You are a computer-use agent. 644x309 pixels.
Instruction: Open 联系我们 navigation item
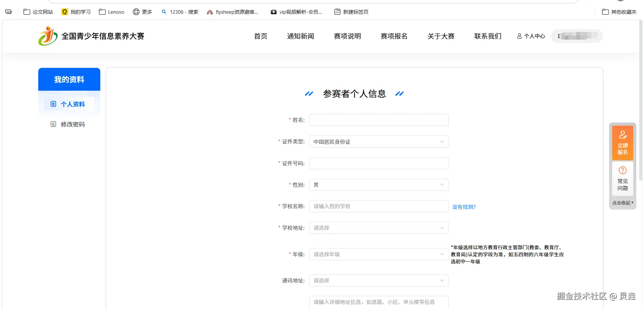coord(488,36)
